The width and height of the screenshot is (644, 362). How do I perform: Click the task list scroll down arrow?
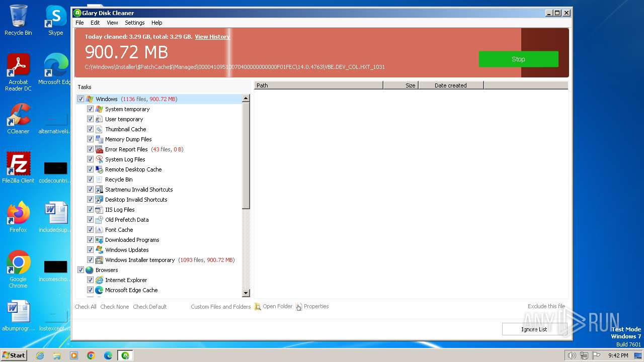(246, 293)
